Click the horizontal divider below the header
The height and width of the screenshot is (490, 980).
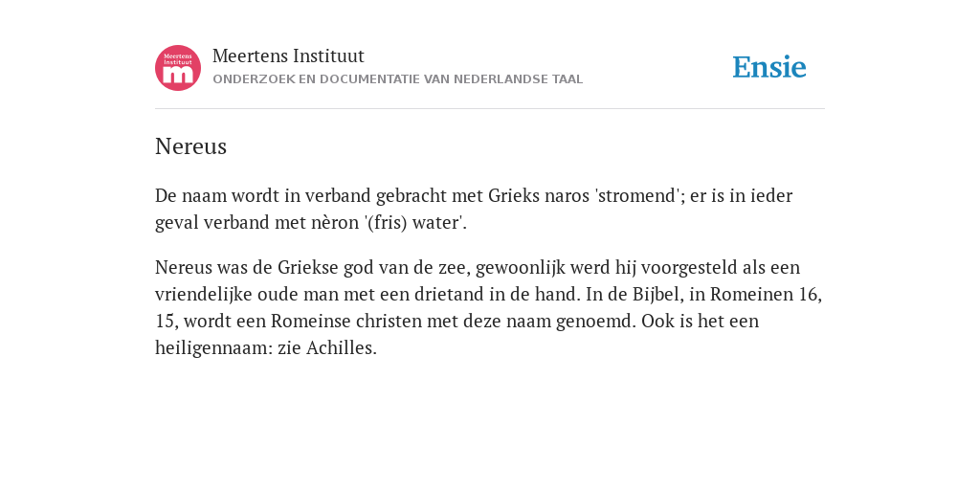tap(490, 109)
